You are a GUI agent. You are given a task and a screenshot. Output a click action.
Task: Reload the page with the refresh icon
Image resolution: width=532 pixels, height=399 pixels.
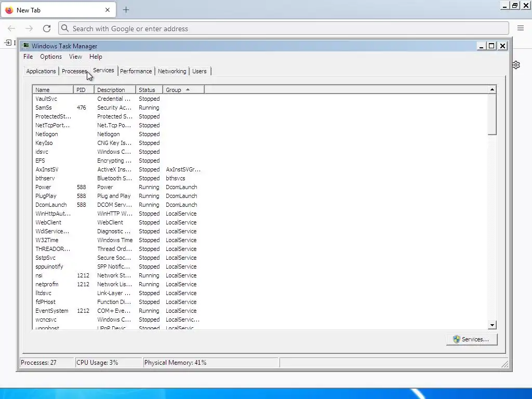[47, 29]
